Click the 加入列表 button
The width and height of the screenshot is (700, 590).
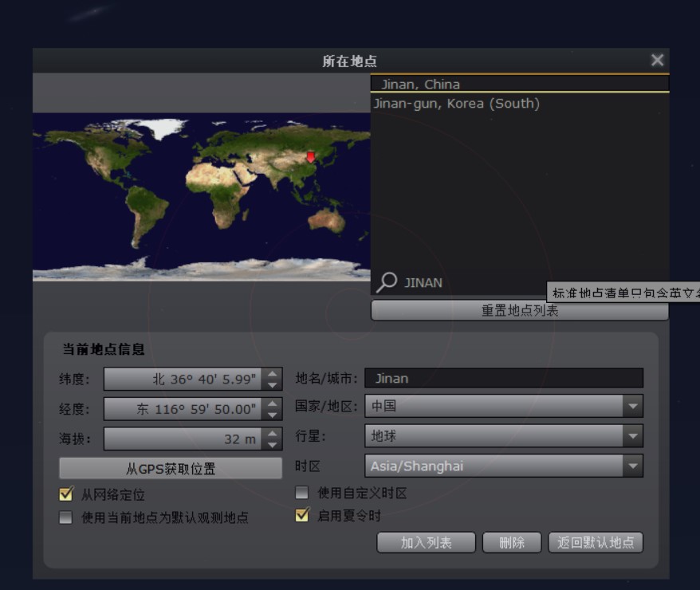[x=427, y=542]
